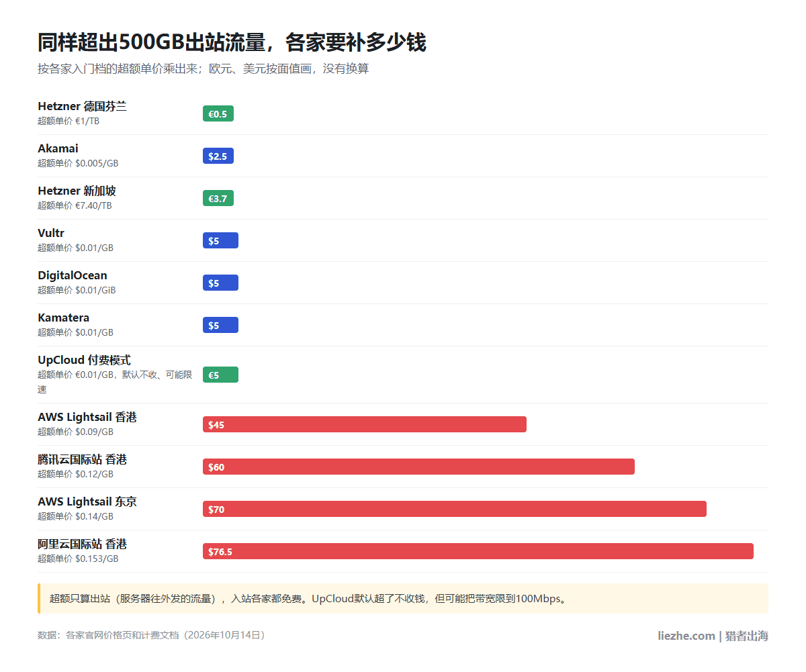Select the Akamai row label
The height and width of the screenshot is (672, 806).
[58, 148]
